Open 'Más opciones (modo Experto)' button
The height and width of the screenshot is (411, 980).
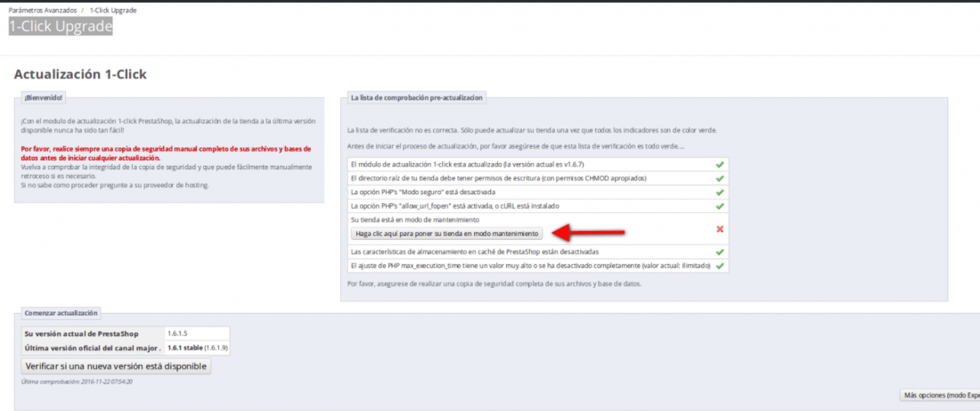(x=939, y=395)
